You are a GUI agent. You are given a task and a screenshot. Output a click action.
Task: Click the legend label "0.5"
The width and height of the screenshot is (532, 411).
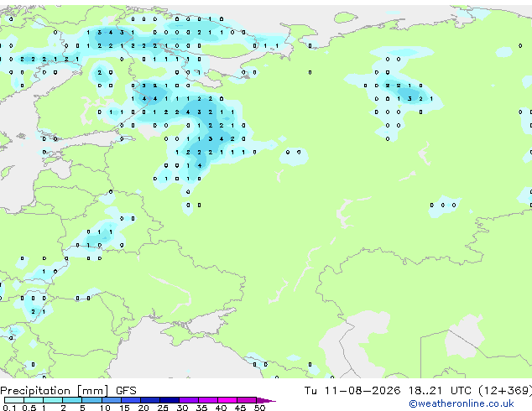[29, 408]
